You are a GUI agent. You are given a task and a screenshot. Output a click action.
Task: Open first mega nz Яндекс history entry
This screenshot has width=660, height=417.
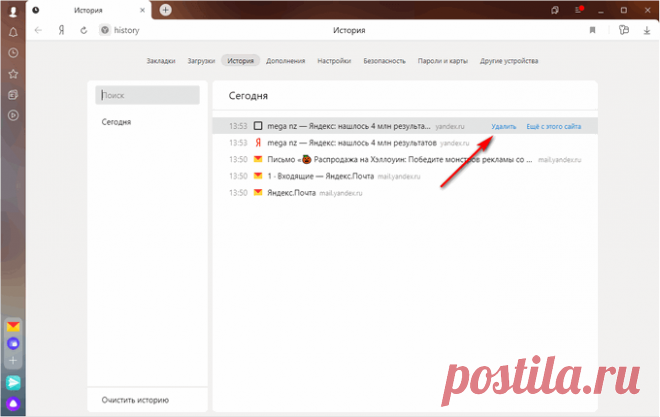point(349,126)
